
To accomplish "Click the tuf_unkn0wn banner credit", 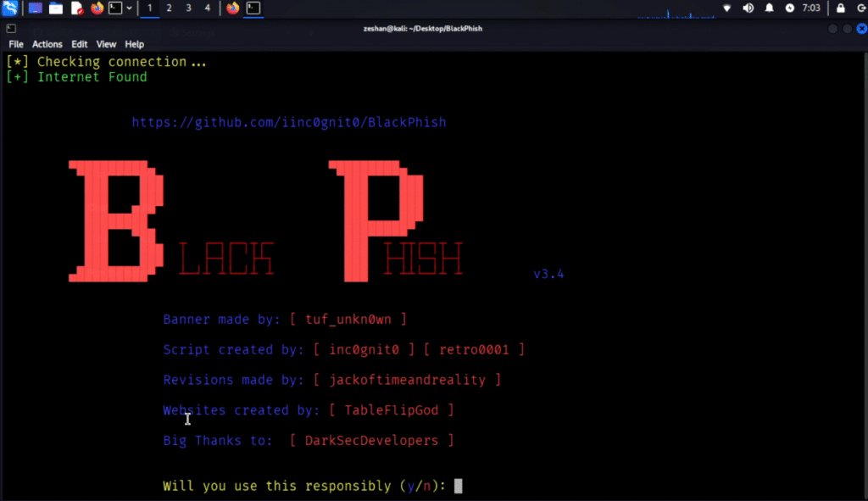I will [x=348, y=320].
